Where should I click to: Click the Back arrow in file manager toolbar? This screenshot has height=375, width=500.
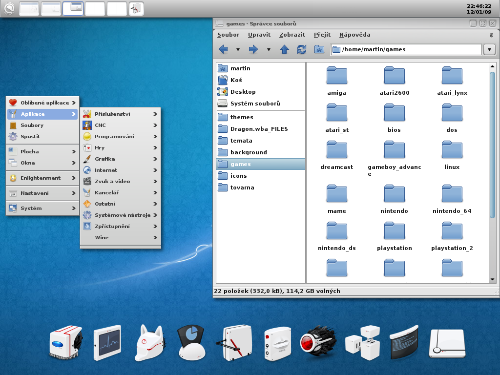pos(223,50)
